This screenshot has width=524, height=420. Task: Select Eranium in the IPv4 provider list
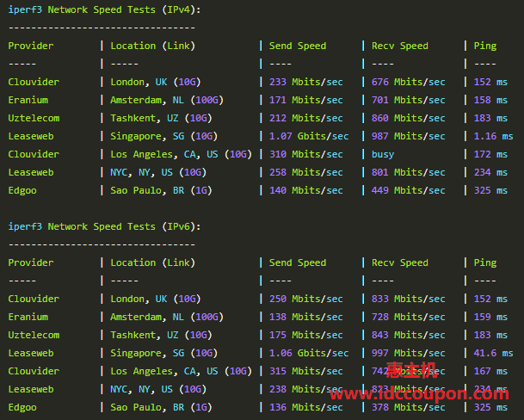pos(28,100)
